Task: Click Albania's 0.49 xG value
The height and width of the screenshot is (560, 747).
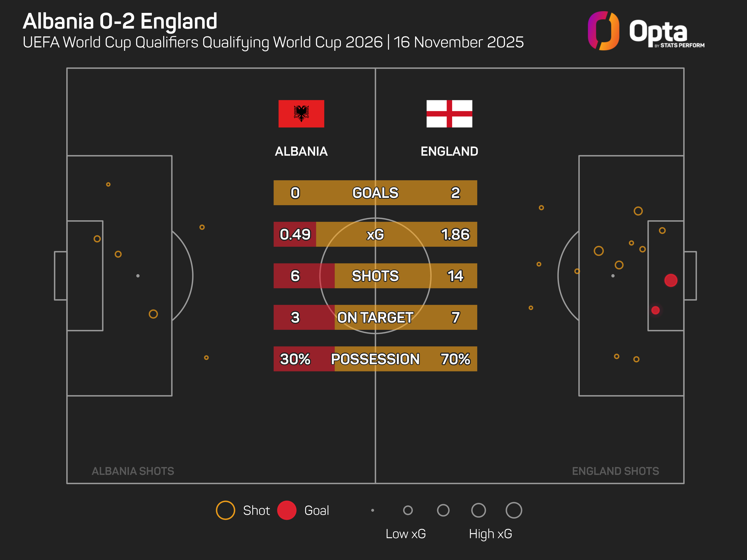Action: click(295, 234)
